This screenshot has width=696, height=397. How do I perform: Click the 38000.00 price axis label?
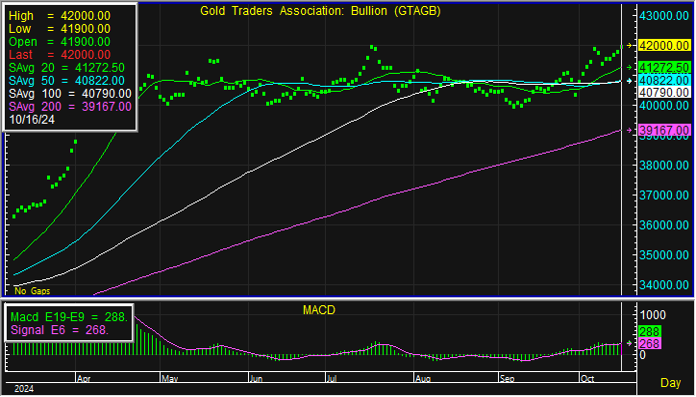point(664,165)
